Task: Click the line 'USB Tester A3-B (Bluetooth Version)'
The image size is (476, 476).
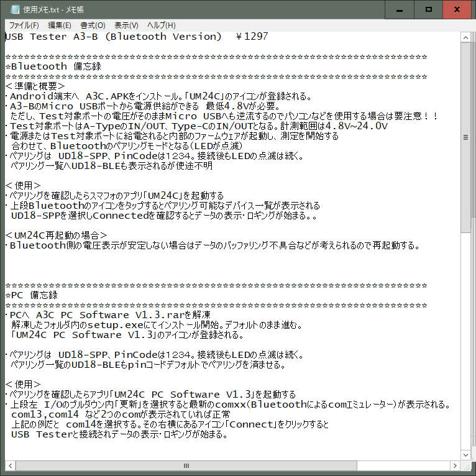Action: (x=114, y=37)
